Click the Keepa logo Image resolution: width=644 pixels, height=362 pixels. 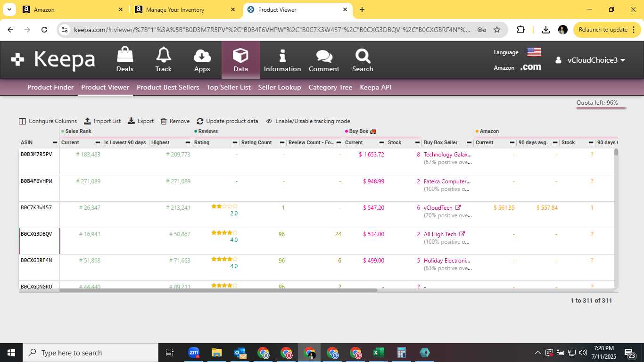click(53, 60)
